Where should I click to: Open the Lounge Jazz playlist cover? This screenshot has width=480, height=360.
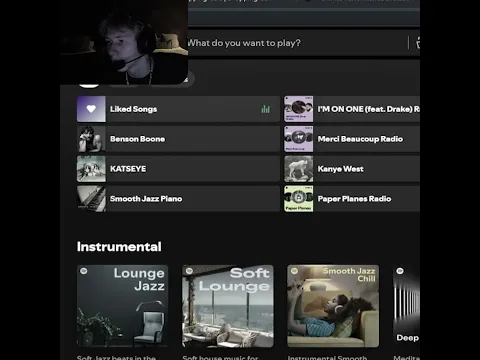pyautogui.click(x=123, y=306)
